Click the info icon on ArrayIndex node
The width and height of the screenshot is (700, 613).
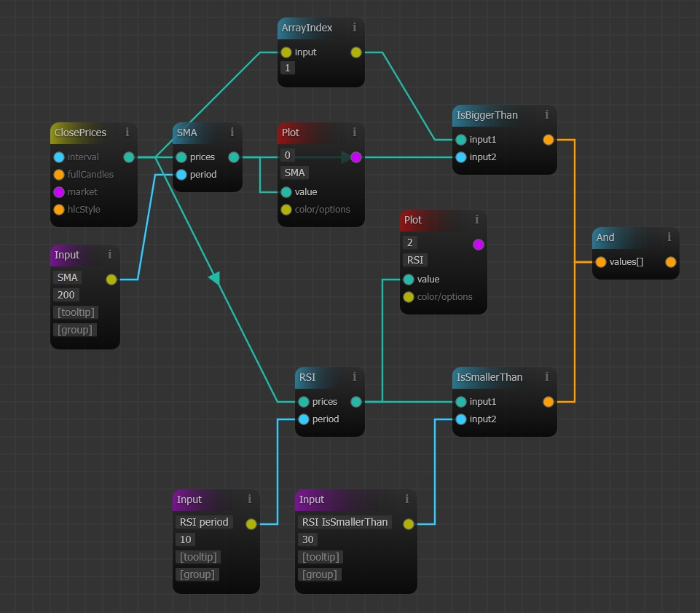[355, 28]
